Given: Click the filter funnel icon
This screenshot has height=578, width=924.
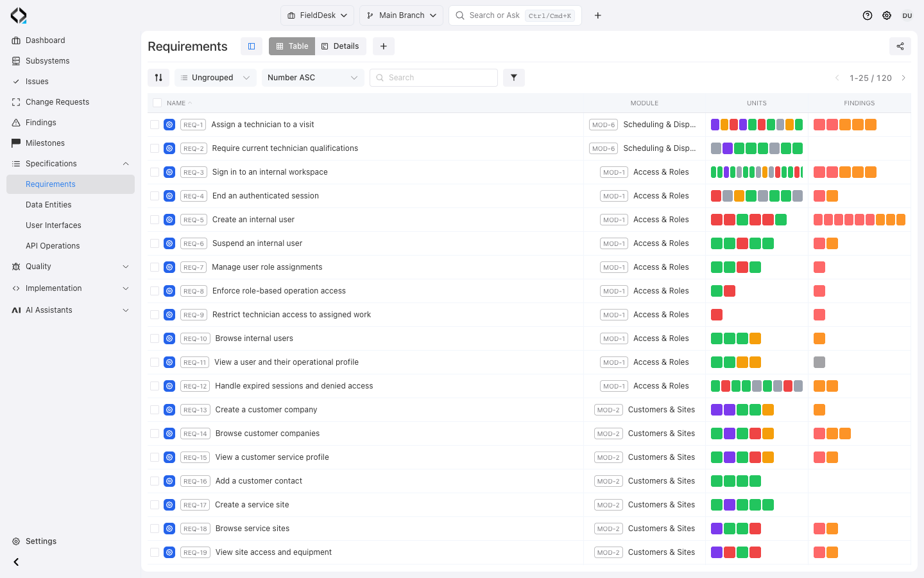Looking at the screenshot, I should tap(514, 78).
